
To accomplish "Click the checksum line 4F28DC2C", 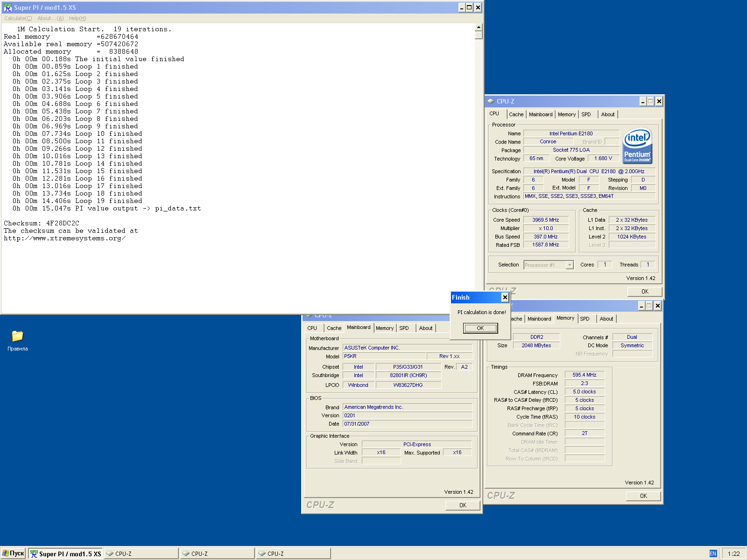I will tap(42, 223).
